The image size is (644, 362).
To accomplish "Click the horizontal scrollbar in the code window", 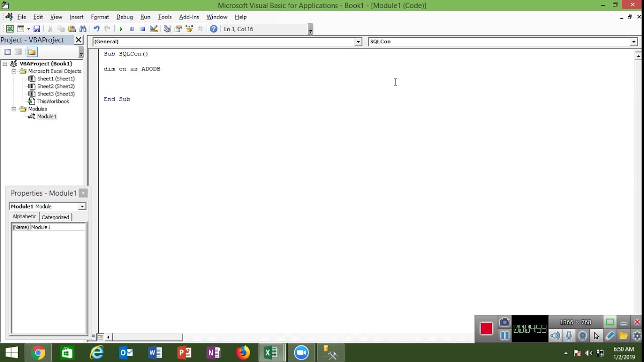I will click(x=147, y=337).
